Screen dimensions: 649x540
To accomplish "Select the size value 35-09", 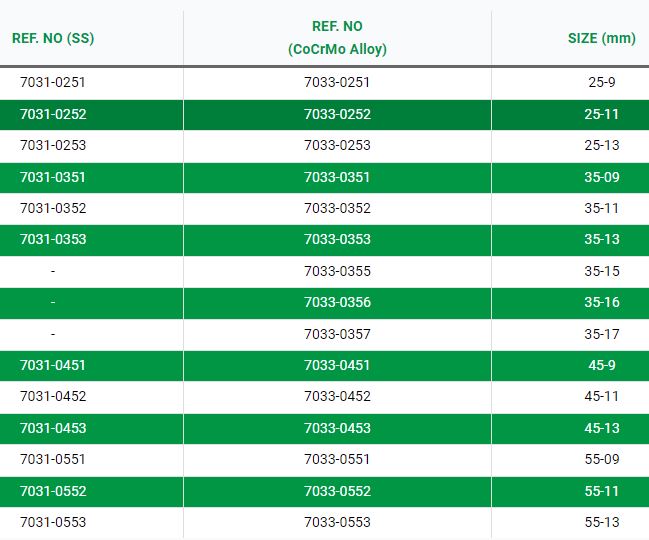I will point(602,178).
